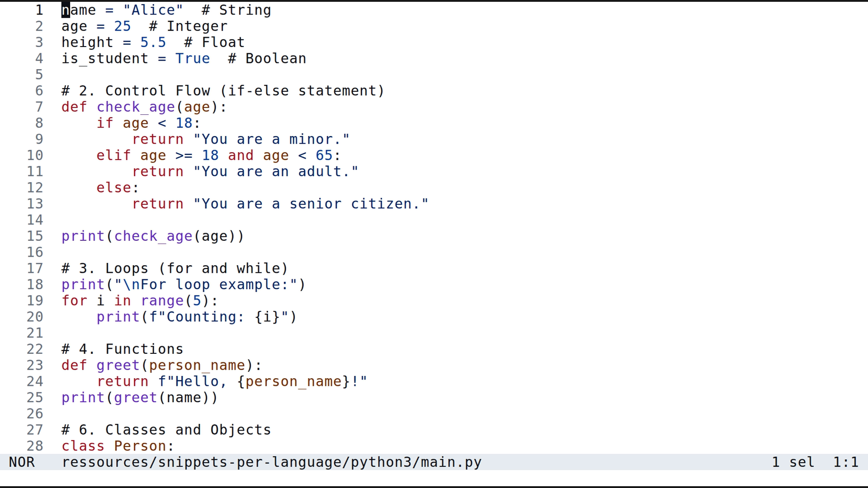Click the NOR mode indicator in the status bar
The image size is (868, 488).
click(x=22, y=462)
